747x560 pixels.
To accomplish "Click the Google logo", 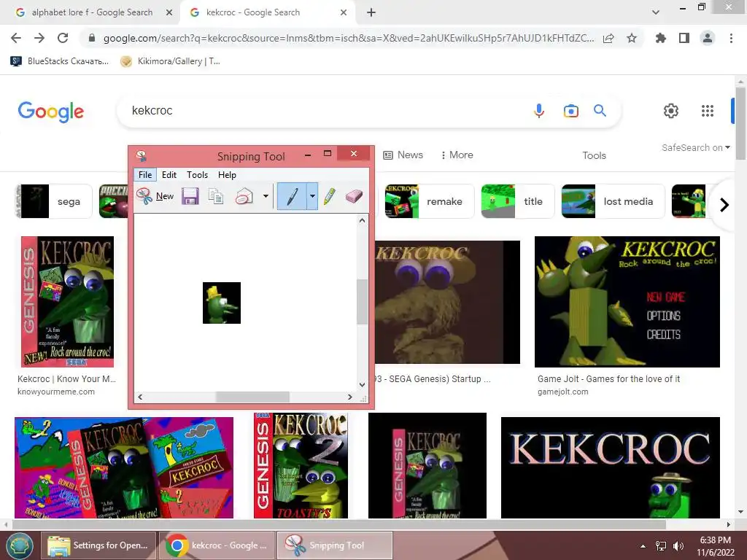I will coord(51,112).
